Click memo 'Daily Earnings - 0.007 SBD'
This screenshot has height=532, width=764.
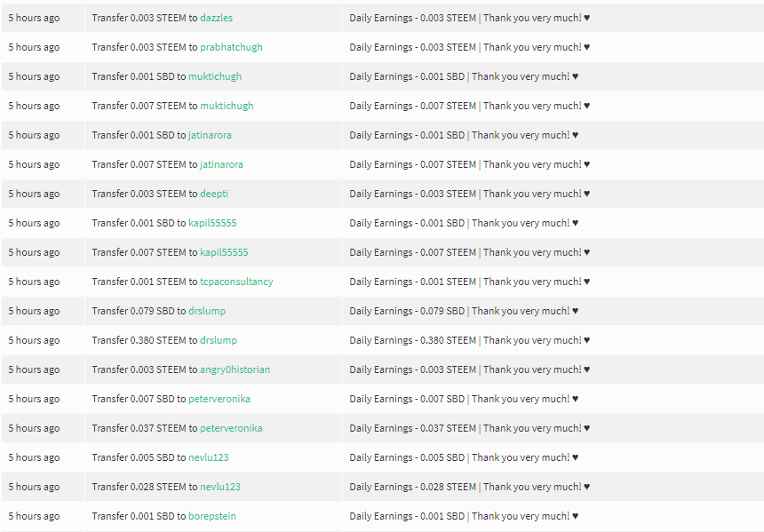[407, 399]
